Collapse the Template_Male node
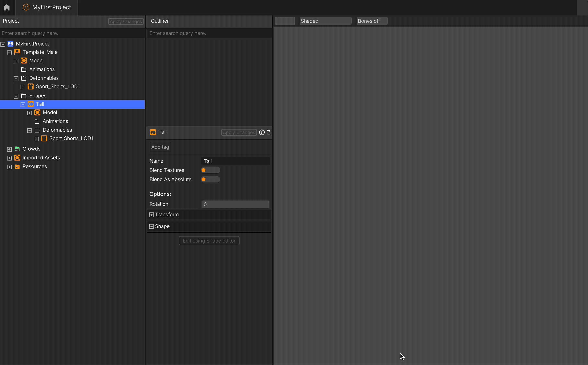This screenshot has height=365, width=588. [9, 53]
